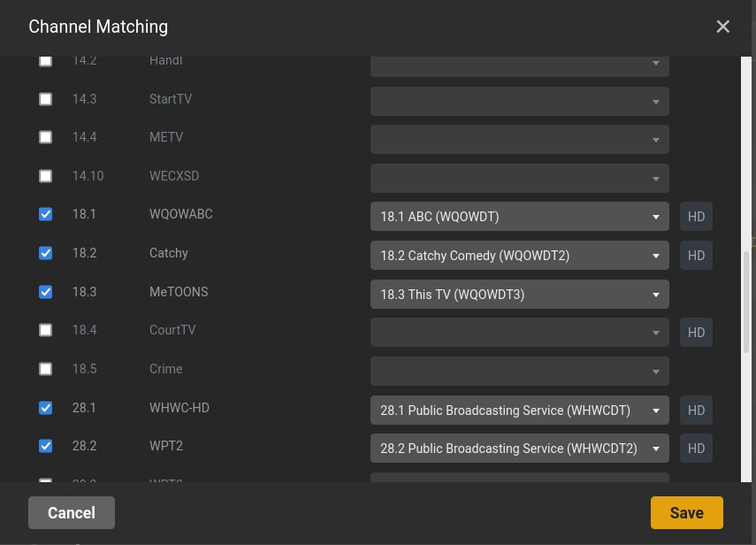Click the WPT2 channel name
The width and height of the screenshot is (756, 545).
166,446
